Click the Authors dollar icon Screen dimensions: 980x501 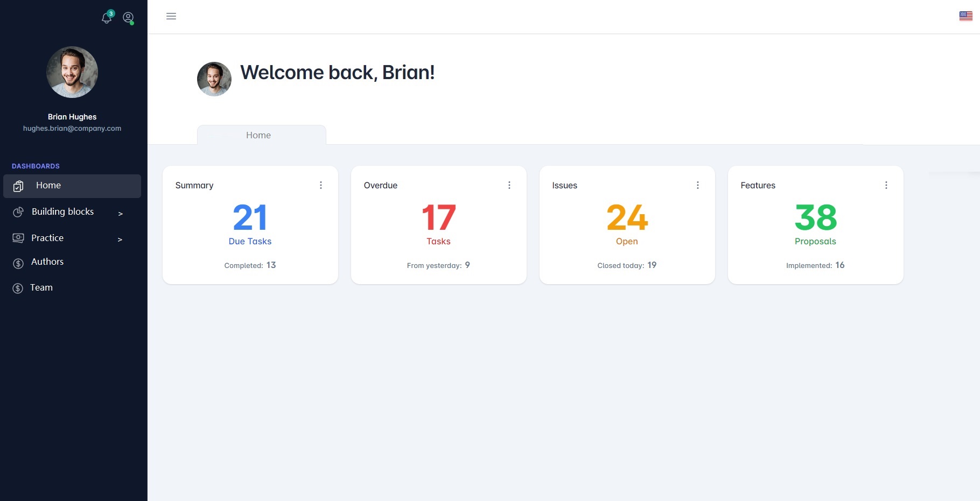pos(18,263)
